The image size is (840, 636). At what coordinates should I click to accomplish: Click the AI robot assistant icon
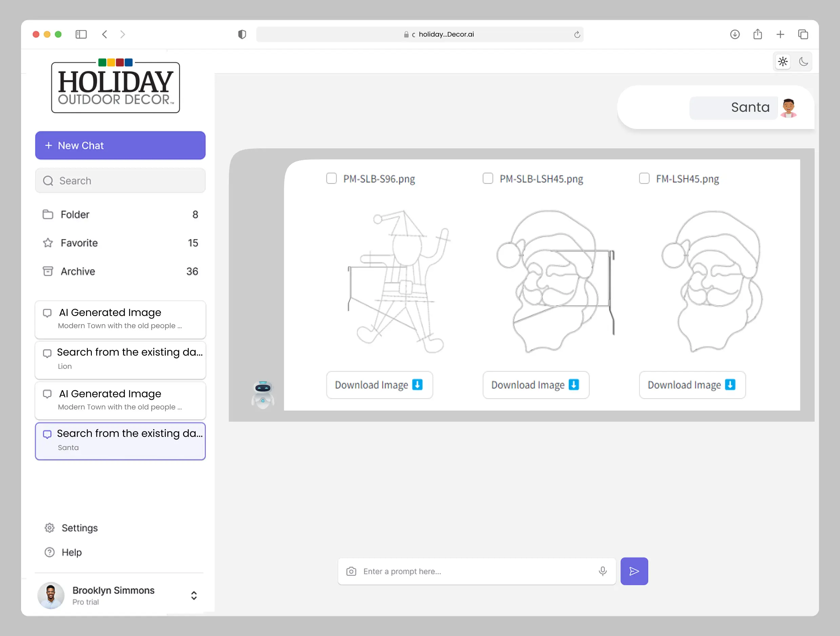coord(263,394)
